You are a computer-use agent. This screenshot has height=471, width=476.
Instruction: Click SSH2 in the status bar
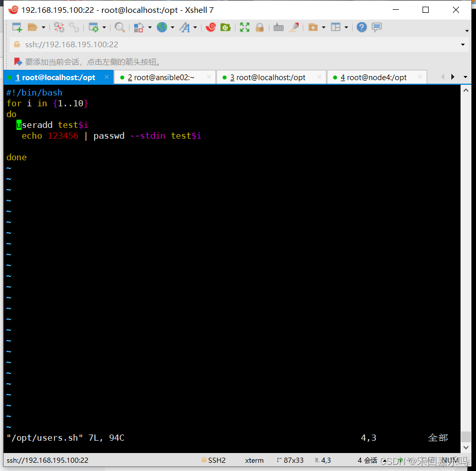tap(214, 460)
